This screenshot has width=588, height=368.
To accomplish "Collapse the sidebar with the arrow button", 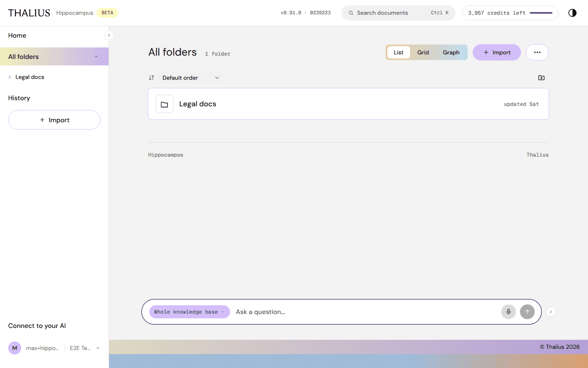I will [109, 35].
